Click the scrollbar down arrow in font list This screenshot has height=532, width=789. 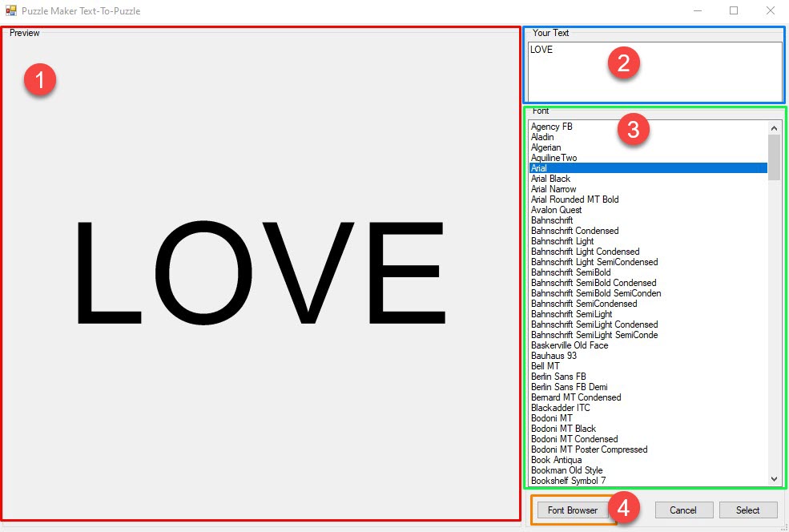[774, 479]
